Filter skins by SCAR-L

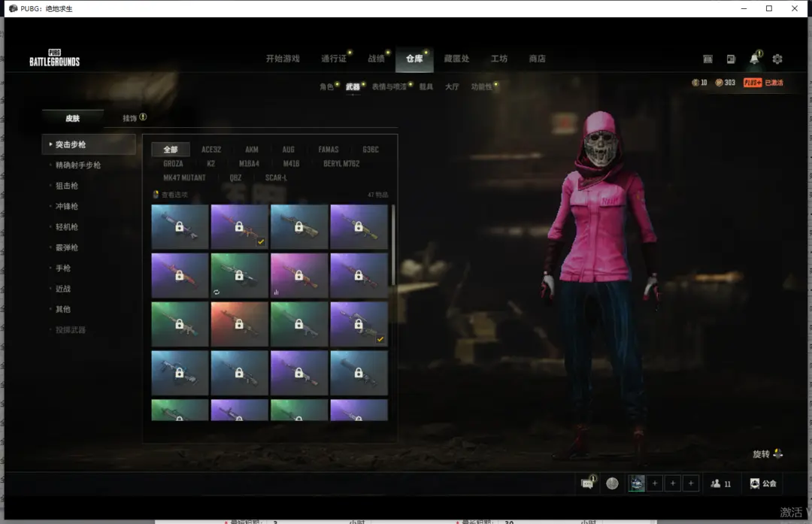276,177
